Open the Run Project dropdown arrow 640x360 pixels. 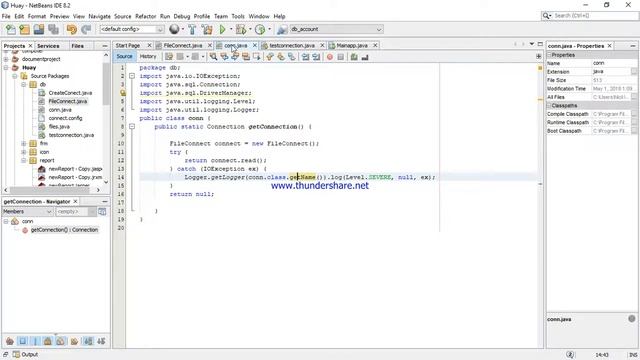click(231, 29)
